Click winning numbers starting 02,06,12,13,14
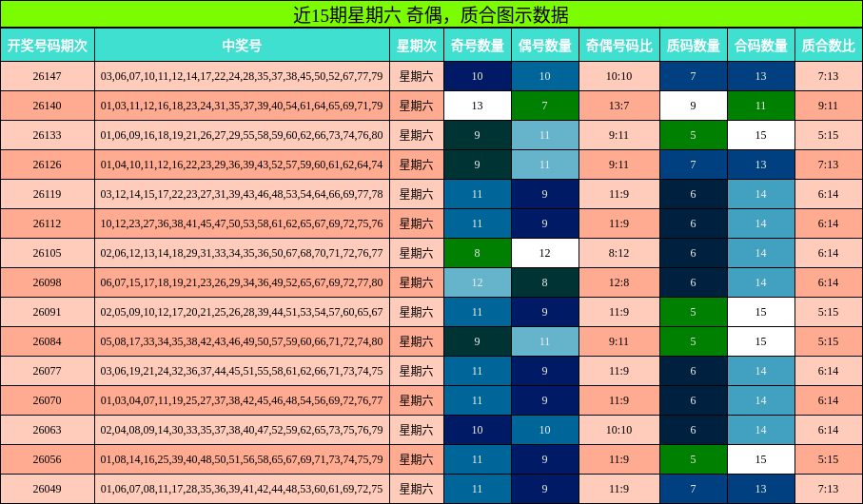Viewport: 863px width, 504px height. click(x=243, y=253)
